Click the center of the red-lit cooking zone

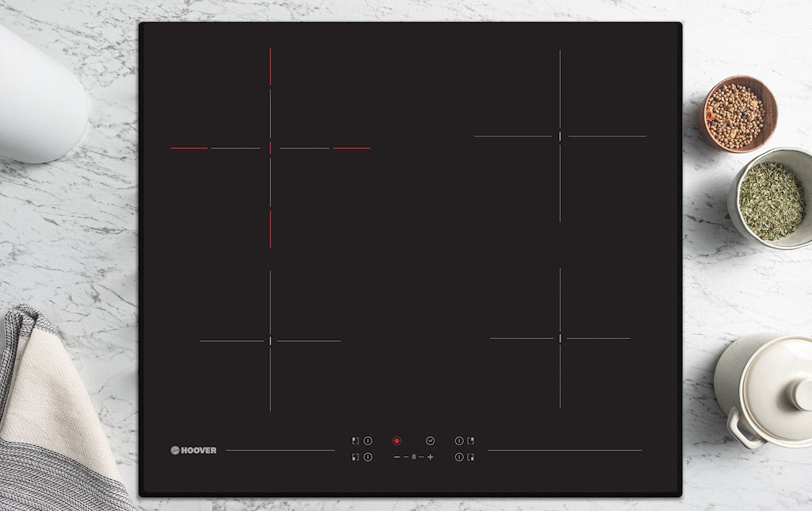(x=270, y=148)
